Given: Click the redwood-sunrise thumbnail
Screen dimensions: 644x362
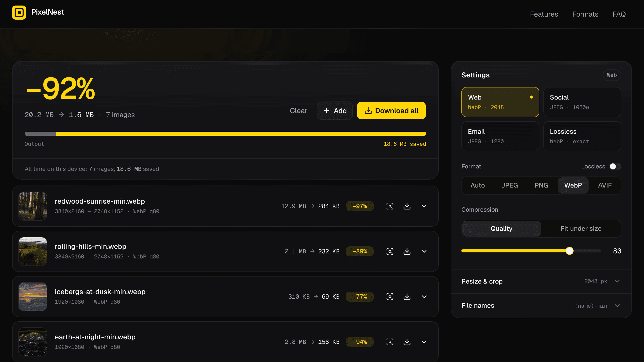Looking at the screenshot, I should click(33, 206).
